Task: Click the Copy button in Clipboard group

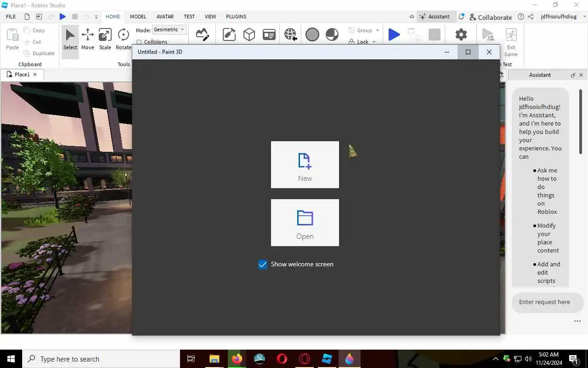Action: [x=35, y=30]
